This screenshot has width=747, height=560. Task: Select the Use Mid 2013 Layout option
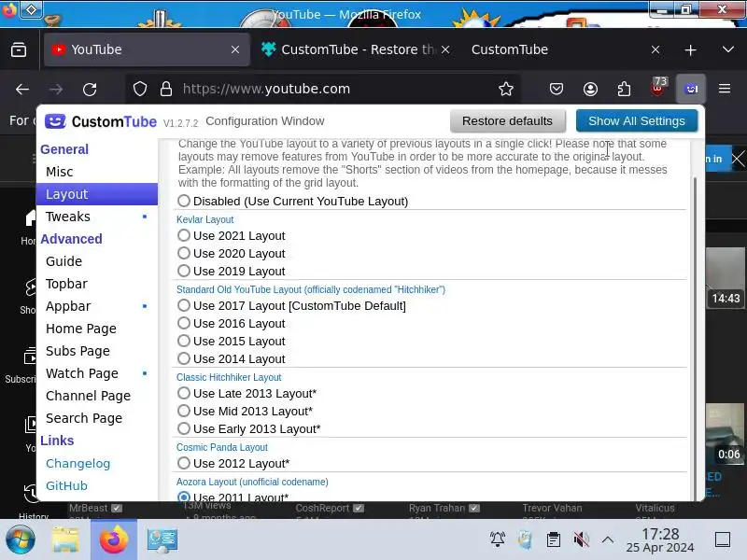(183, 411)
